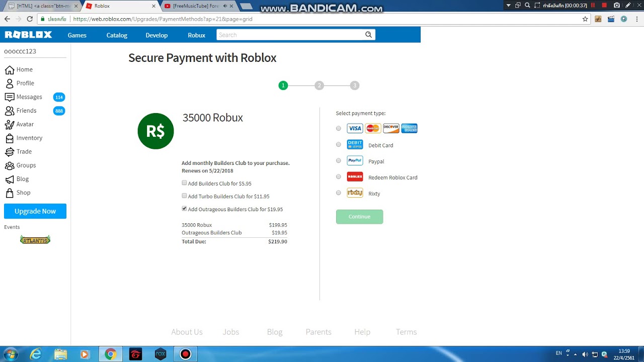Open the Develop menu
This screenshot has width=644, height=362.
[156, 35]
